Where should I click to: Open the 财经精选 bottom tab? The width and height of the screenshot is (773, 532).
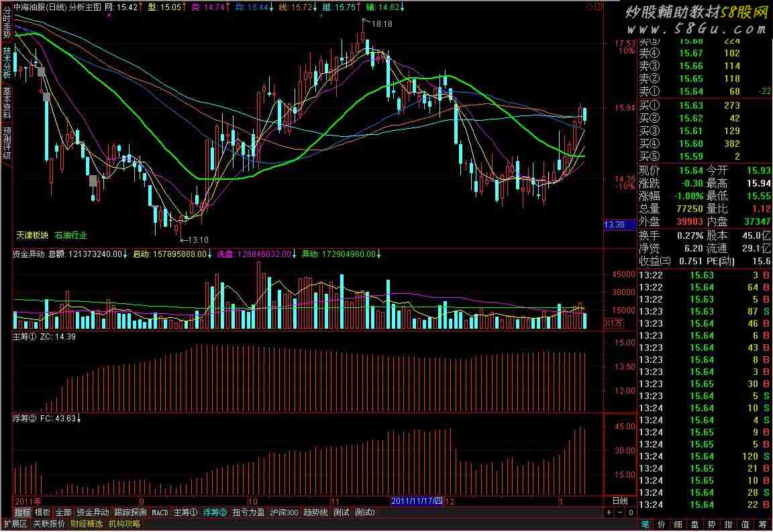pos(87,524)
